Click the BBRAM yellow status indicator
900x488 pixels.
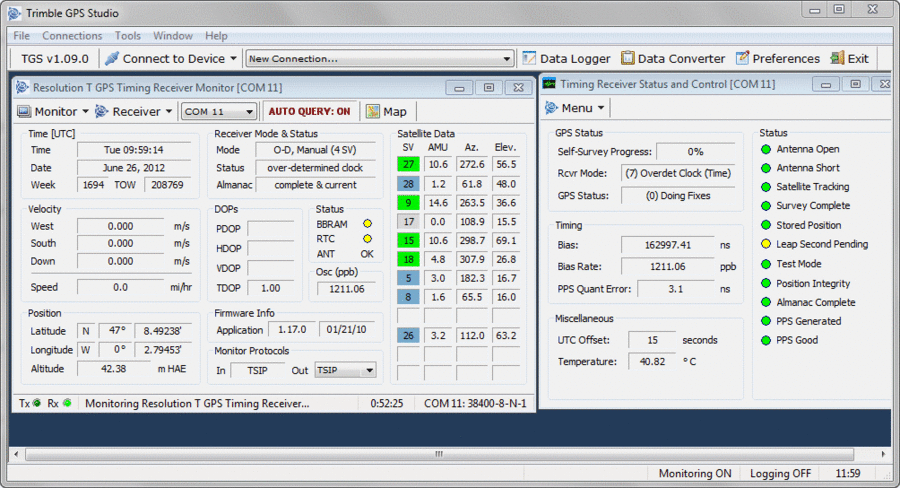tap(367, 225)
